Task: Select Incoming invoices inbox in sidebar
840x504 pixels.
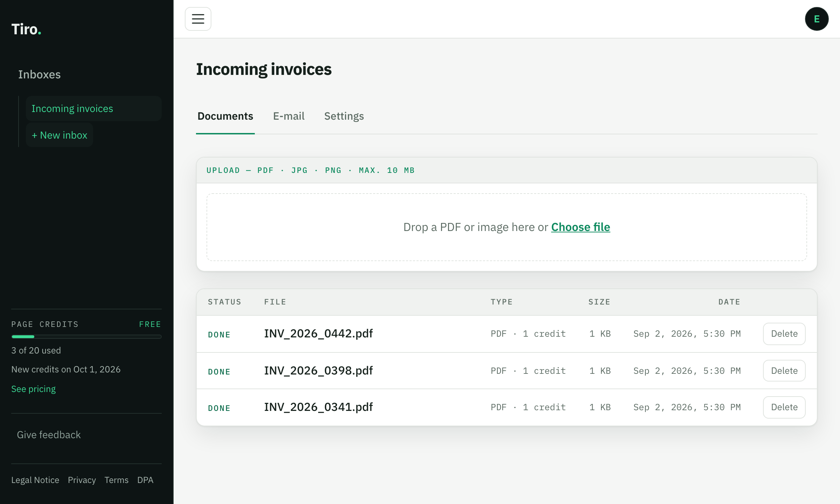Action: tap(93, 108)
